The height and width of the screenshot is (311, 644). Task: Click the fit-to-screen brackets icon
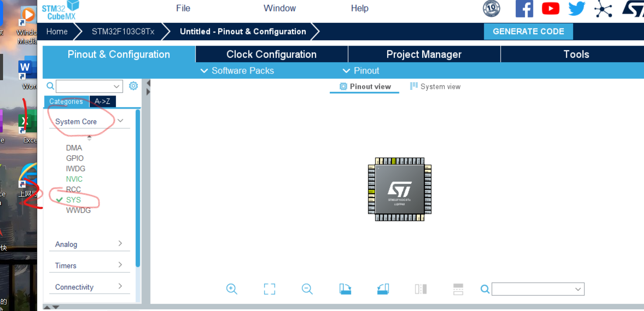pos(269,289)
